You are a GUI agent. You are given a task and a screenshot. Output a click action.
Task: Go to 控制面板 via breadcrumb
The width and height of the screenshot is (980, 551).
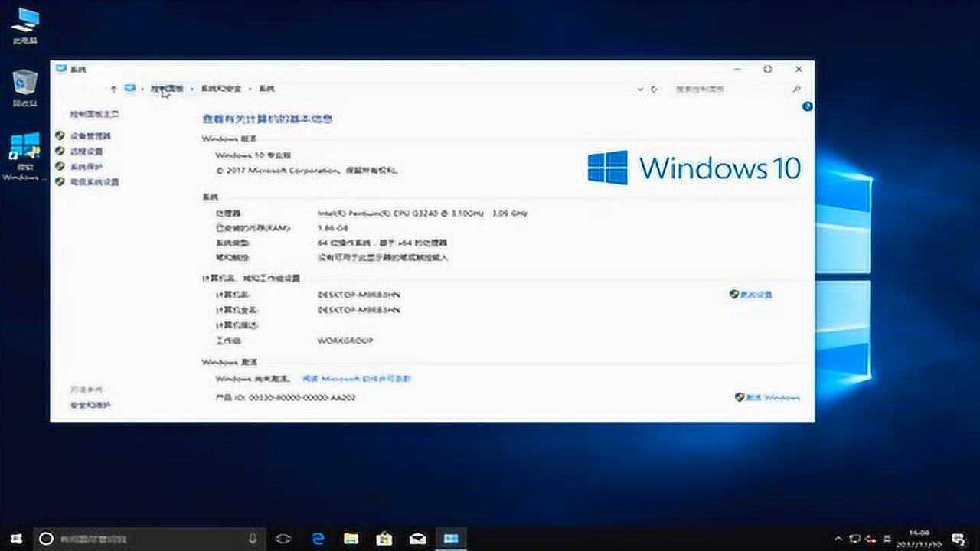167,89
